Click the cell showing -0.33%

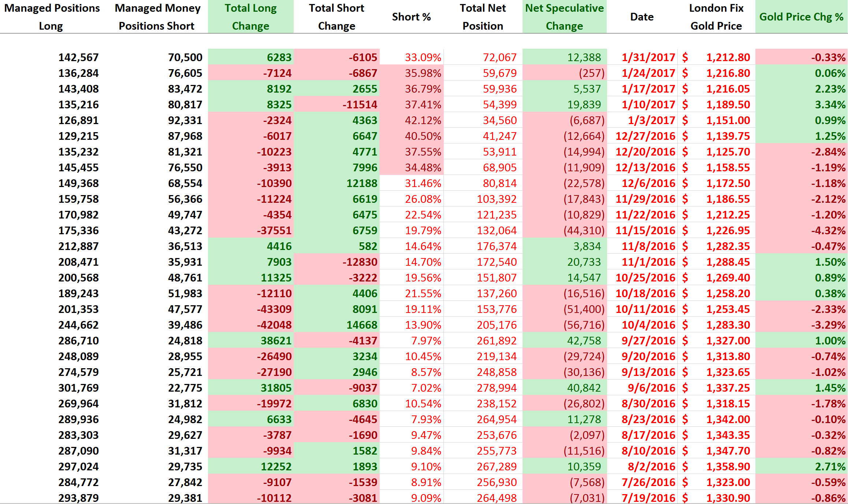coord(801,57)
